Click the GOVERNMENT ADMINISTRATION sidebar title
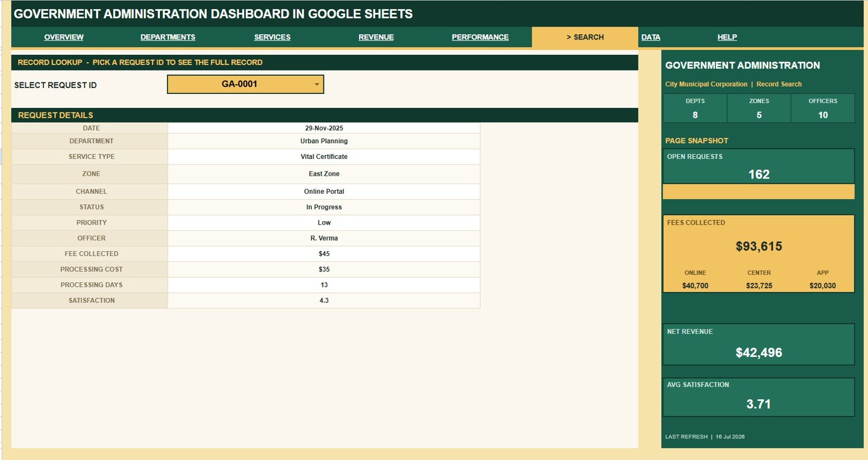The width and height of the screenshot is (868, 460). [743, 65]
